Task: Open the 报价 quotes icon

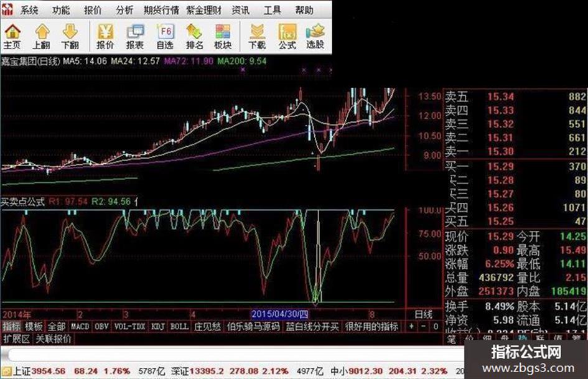Action: 105,36
